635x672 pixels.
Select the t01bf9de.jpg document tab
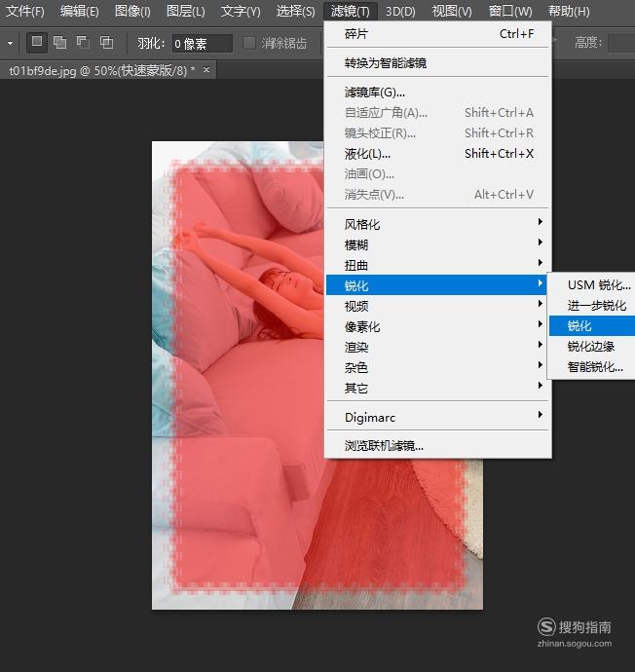point(108,70)
